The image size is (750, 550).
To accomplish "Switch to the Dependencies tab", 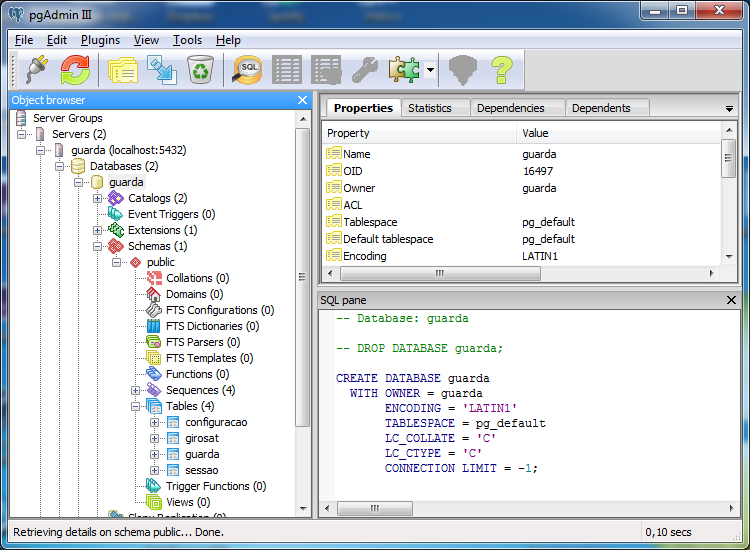I will (x=517, y=108).
